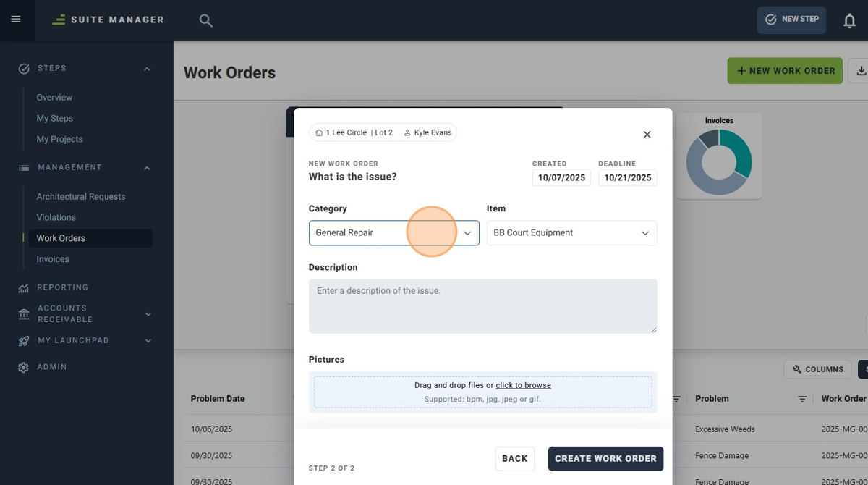This screenshot has width=868, height=485.
Task: Sort by Problem column header
Action: click(x=712, y=399)
